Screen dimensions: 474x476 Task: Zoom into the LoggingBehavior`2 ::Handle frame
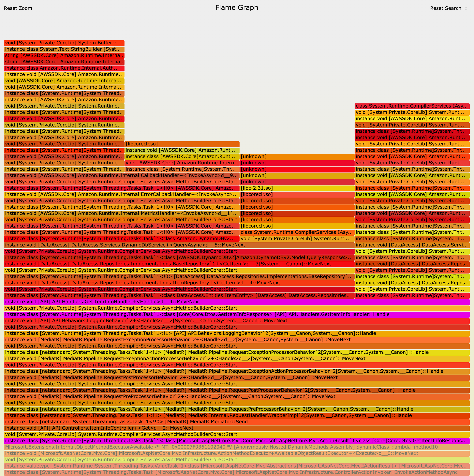click(237, 333)
